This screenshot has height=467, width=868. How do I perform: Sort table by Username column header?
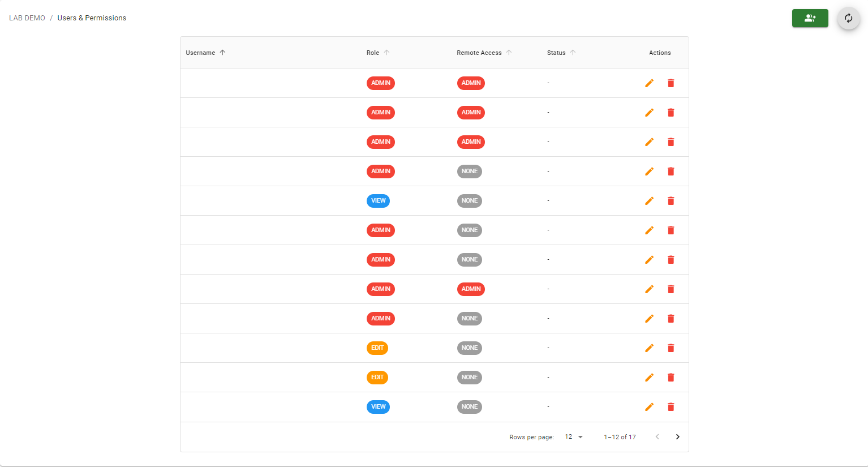[x=200, y=53]
